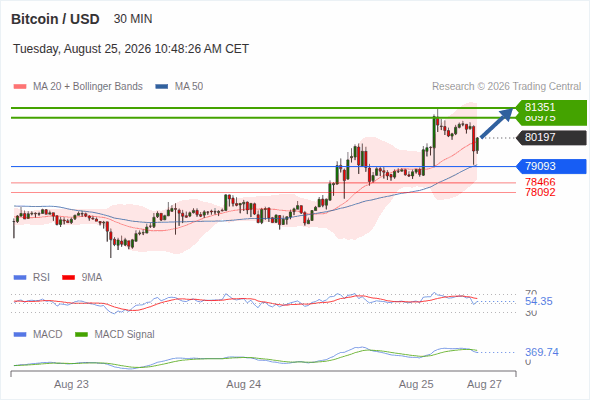
Task: Click the Aug 24 date marker
Action: click(243, 384)
